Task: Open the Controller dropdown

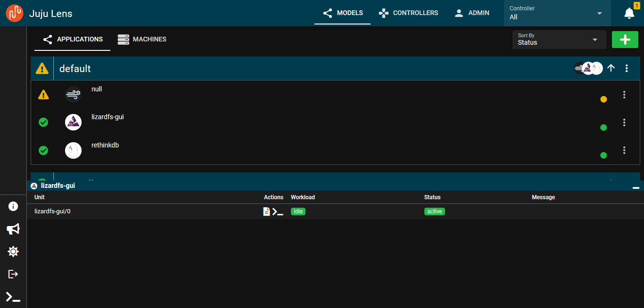Action: coord(556,13)
